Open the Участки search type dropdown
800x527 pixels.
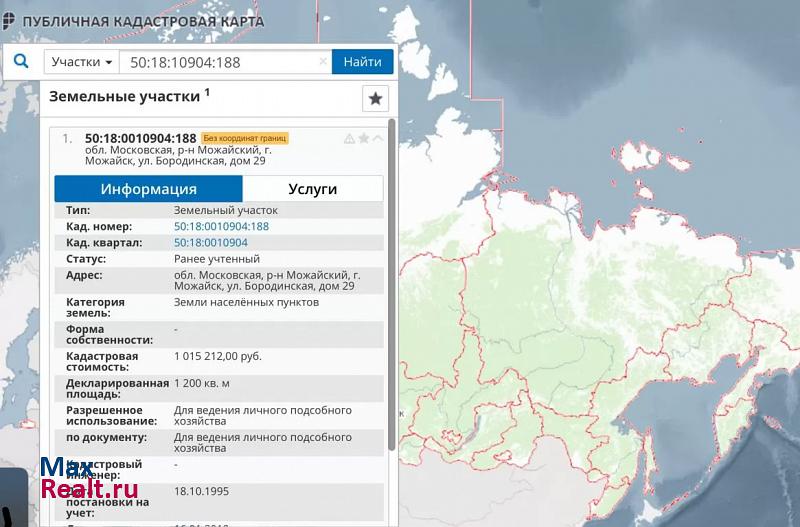pos(82,62)
